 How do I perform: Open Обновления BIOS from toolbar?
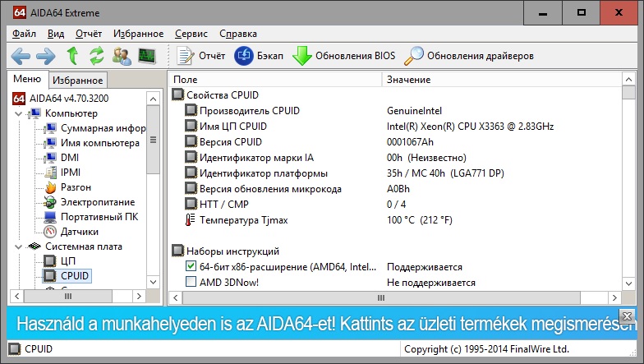[x=343, y=56]
